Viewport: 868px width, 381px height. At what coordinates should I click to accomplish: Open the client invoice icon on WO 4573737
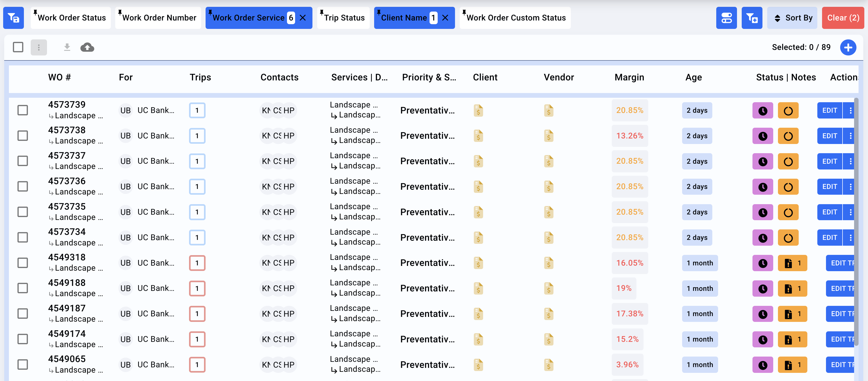click(478, 161)
